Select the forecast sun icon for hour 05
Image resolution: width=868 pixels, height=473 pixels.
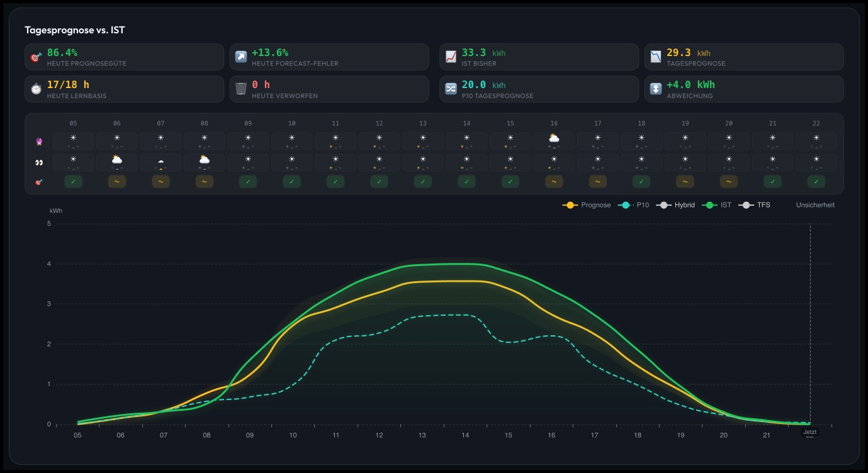(74, 138)
